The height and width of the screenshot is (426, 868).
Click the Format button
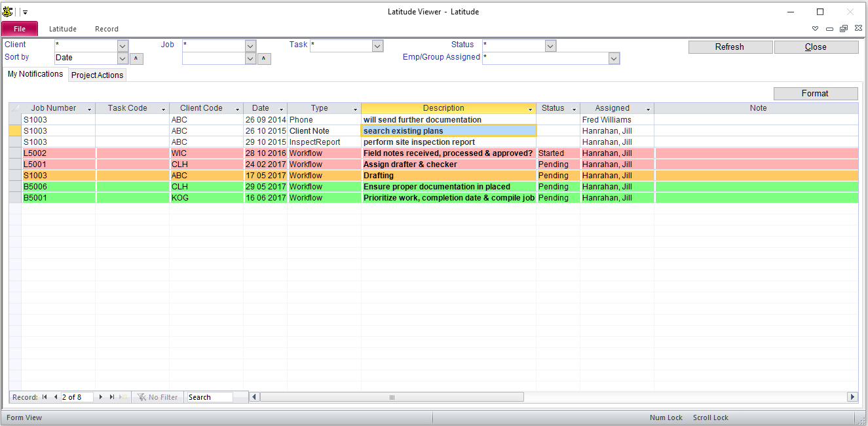[x=815, y=94]
